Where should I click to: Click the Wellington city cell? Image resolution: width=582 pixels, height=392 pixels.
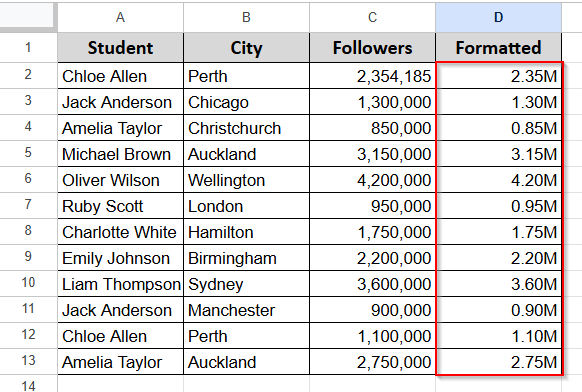tap(246, 180)
